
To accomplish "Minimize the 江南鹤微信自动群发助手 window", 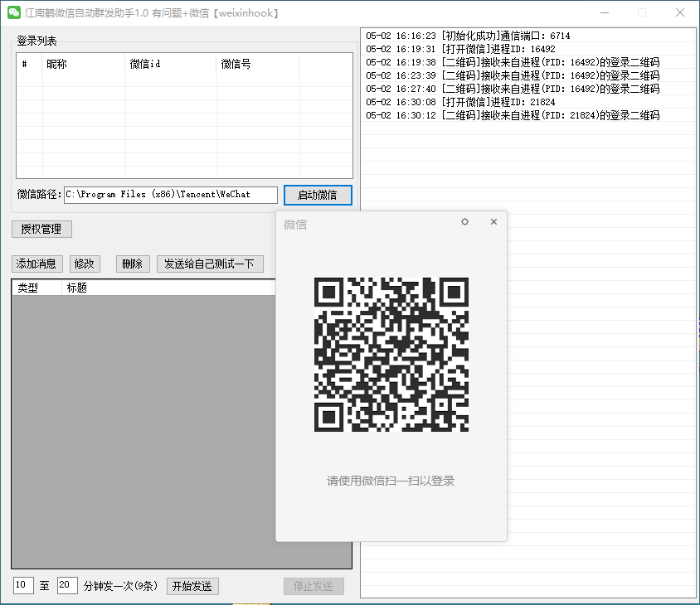I will point(605,12).
